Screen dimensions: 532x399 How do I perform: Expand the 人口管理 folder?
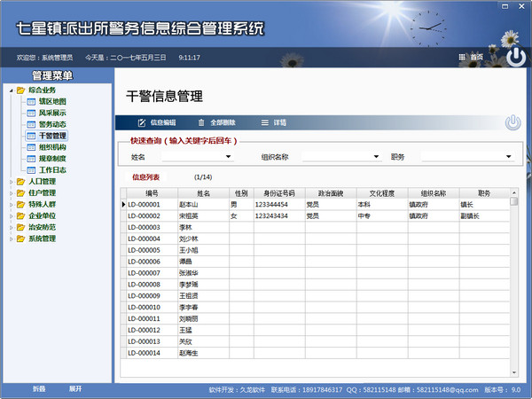(x=9, y=181)
